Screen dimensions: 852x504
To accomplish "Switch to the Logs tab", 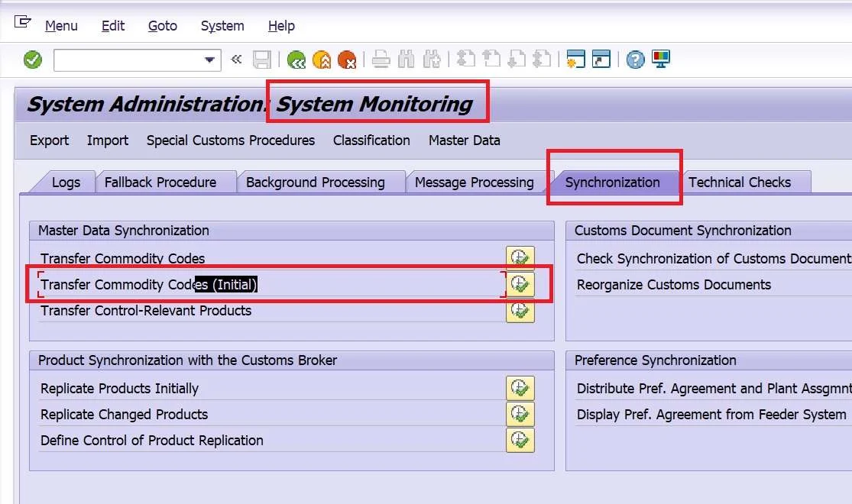I will click(x=66, y=182).
